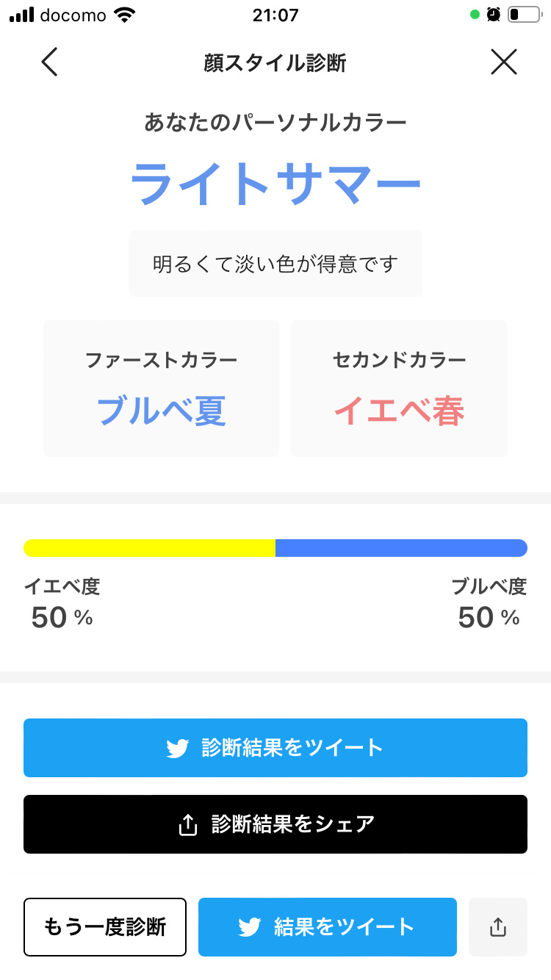Tap the grey share icon button at bottom
The width and height of the screenshot is (551, 980).
click(x=498, y=927)
